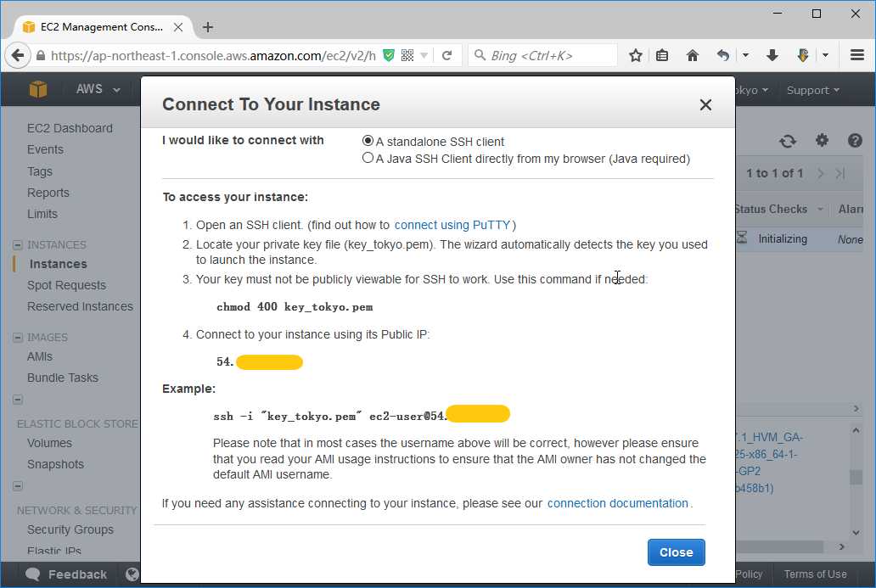This screenshot has width=876, height=588.
Task: Bookmark this page with star icon
Action: click(635, 55)
